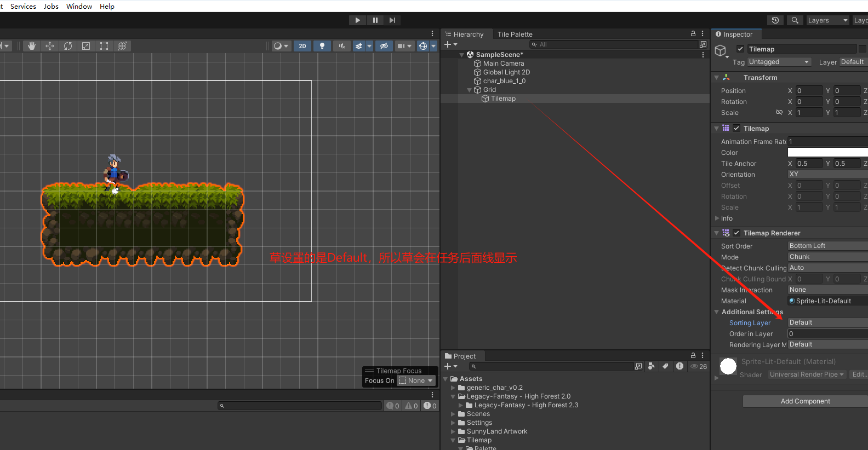Open the Sort Order Bottom Left dropdown
Viewport: 868px width, 450px height.
(x=827, y=246)
